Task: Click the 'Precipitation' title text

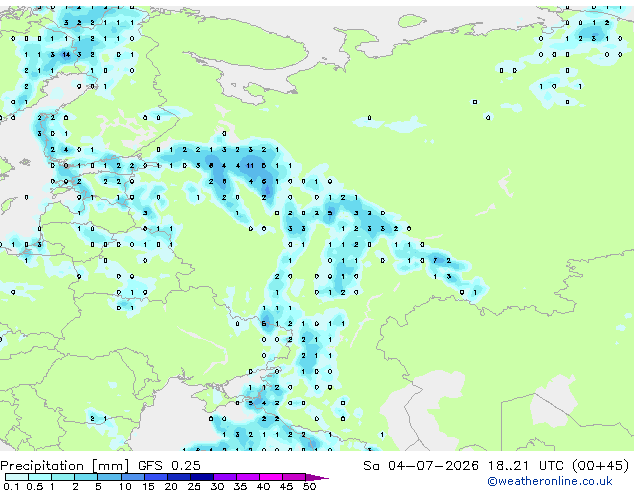Action: point(42,466)
